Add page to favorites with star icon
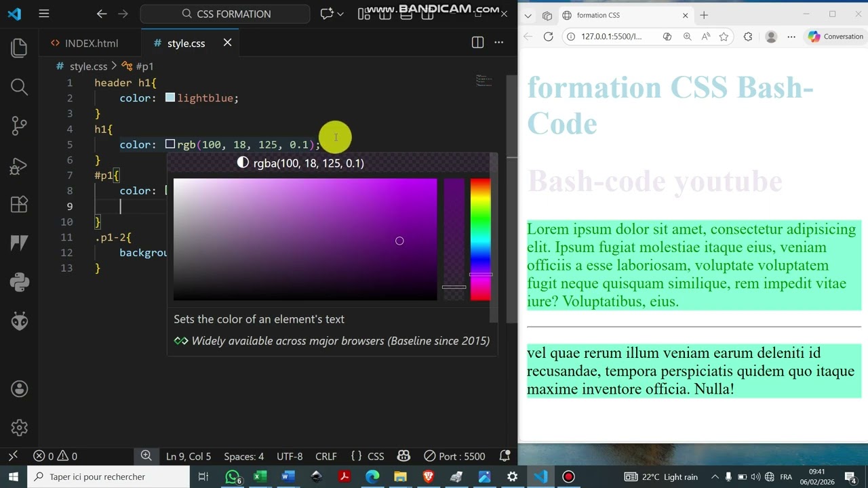Viewport: 868px width, 488px height. [x=724, y=37]
